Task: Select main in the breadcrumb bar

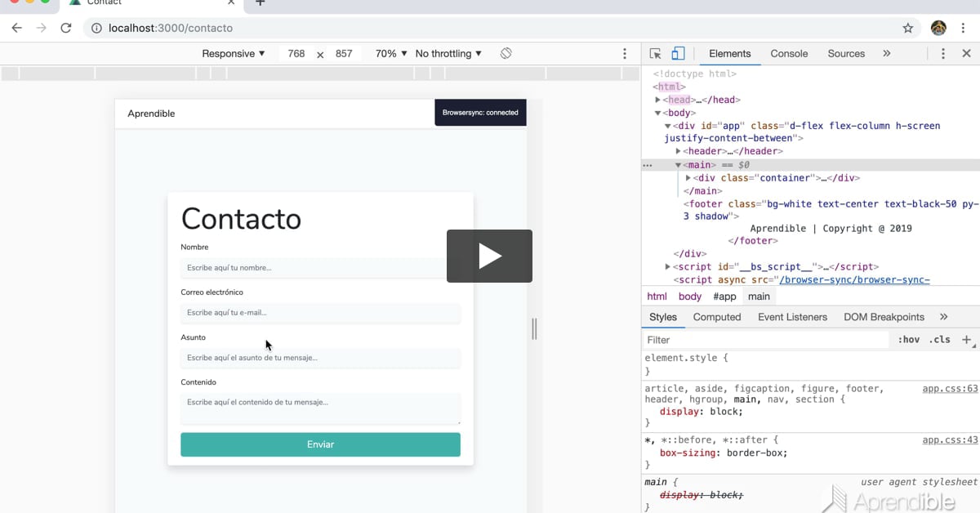Action: 759,297
